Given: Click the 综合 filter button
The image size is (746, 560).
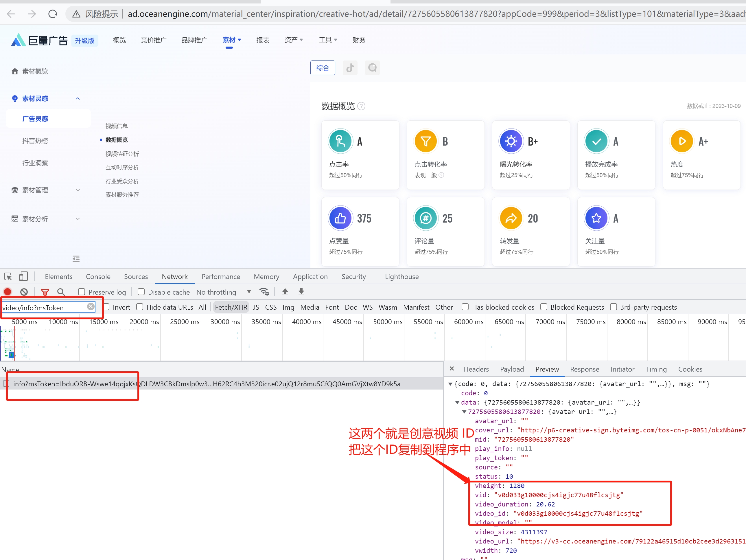Looking at the screenshot, I should (x=323, y=68).
